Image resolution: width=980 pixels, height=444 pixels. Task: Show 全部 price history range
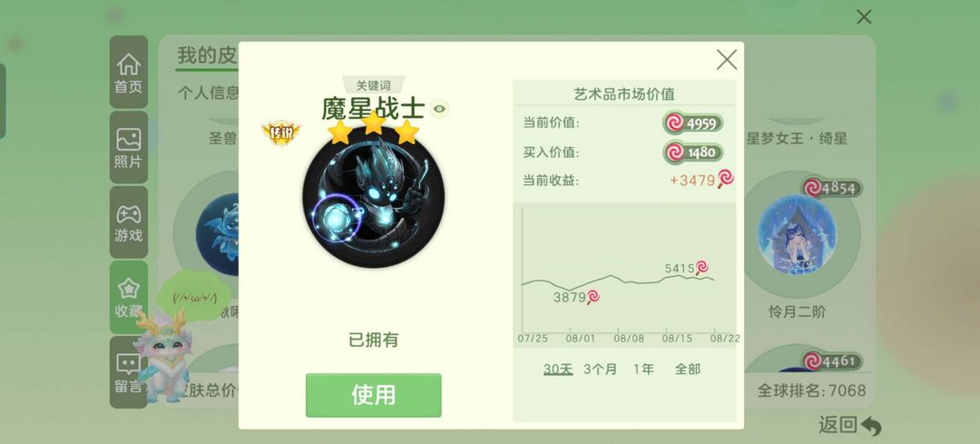coord(688,369)
